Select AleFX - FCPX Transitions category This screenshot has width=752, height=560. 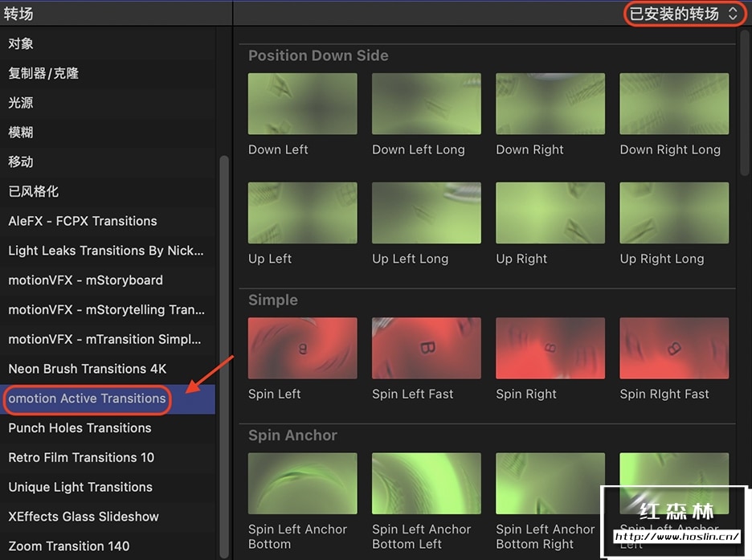83,221
